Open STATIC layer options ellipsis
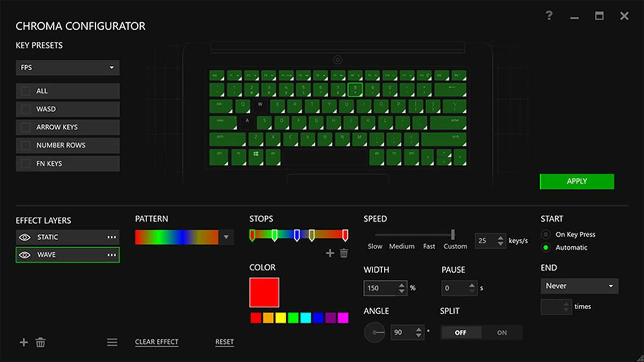644x362 pixels. pos(112,237)
